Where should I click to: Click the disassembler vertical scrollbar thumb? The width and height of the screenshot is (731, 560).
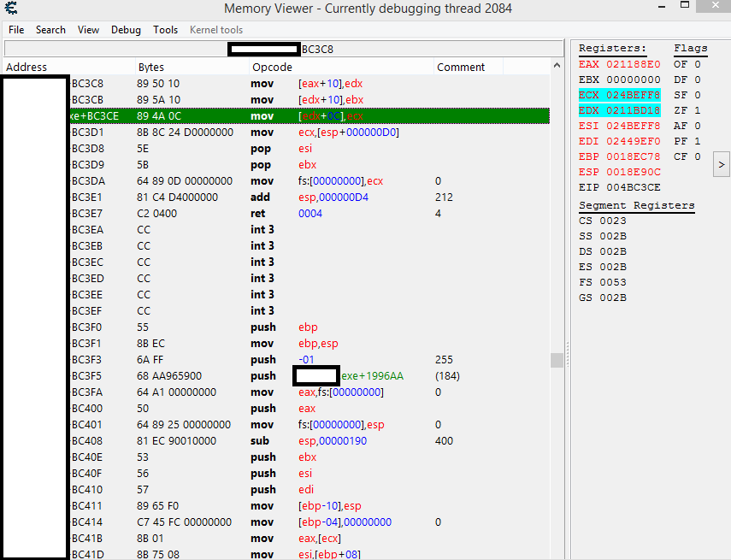coord(557,360)
